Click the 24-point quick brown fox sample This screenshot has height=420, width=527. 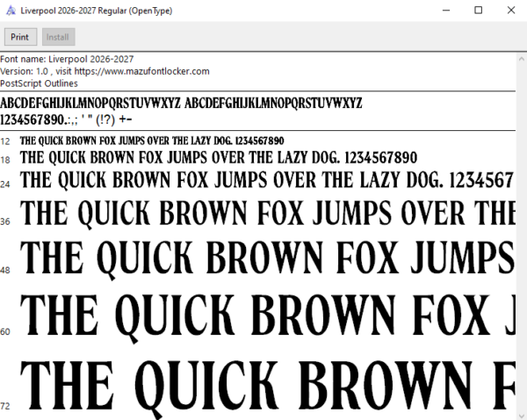point(267,180)
